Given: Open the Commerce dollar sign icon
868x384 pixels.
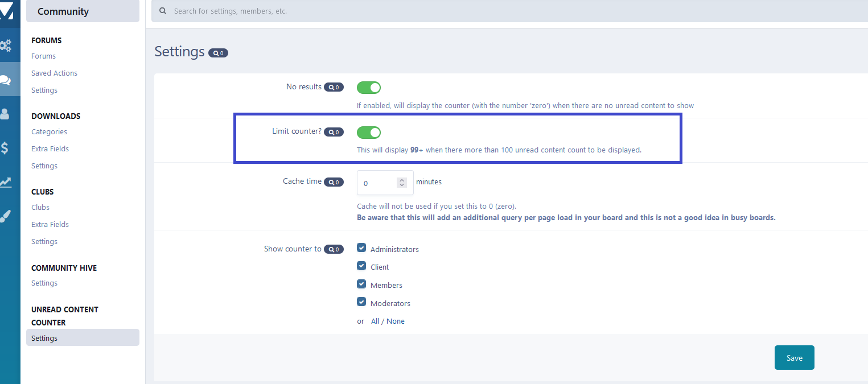Looking at the screenshot, I should pos(5,148).
